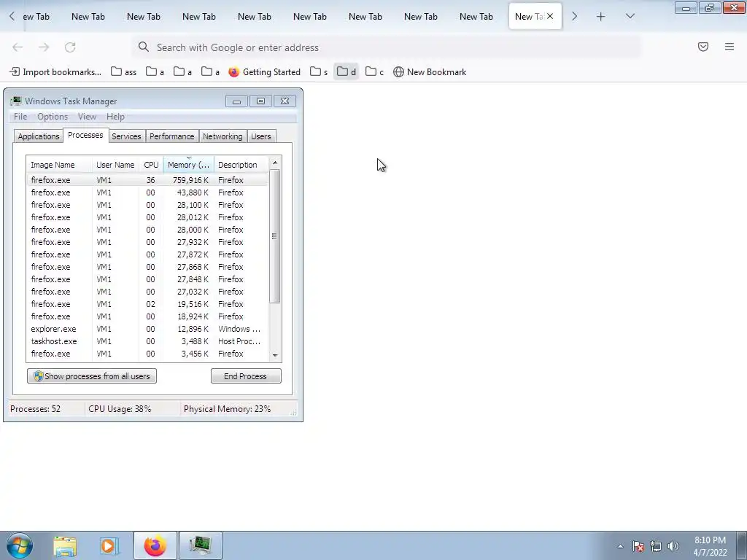Sort processes by Image Name column

click(x=59, y=165)
